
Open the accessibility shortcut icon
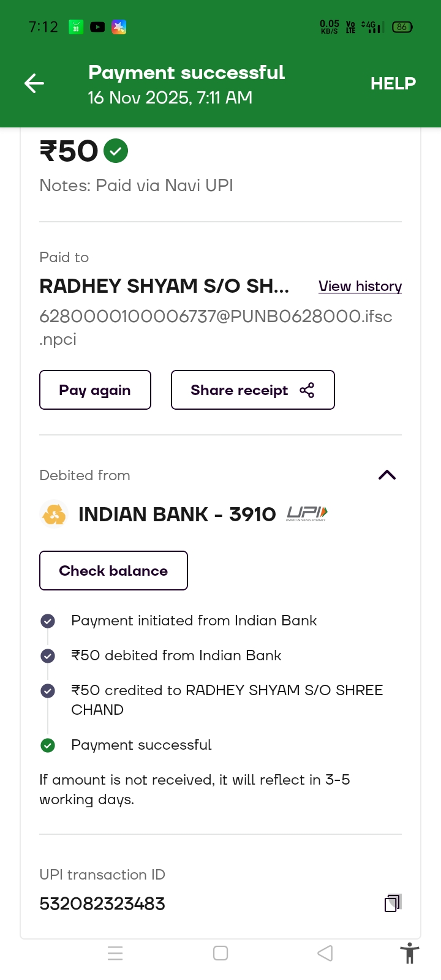(x=409, y=954)
